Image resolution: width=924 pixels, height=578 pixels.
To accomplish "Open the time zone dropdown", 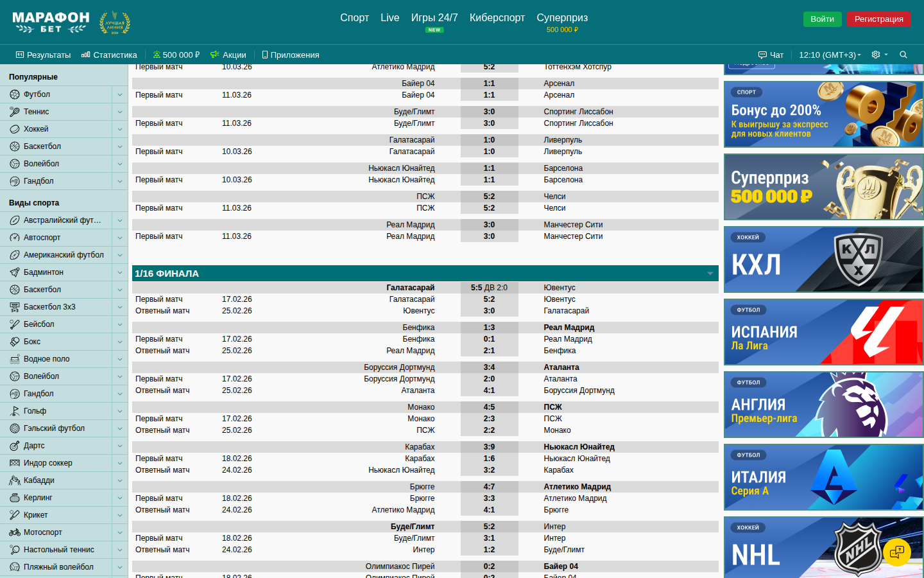I will [830, 55].
